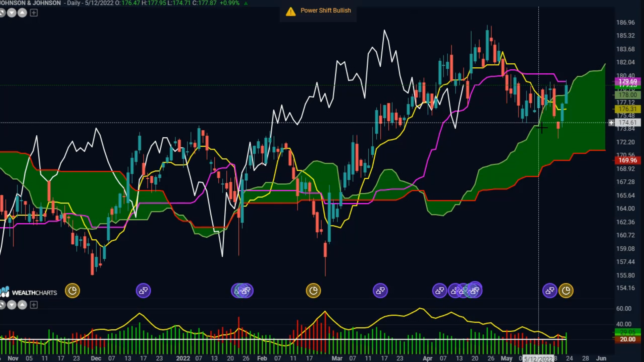Click the white 174.61 crosshair price label

point(628,123)
